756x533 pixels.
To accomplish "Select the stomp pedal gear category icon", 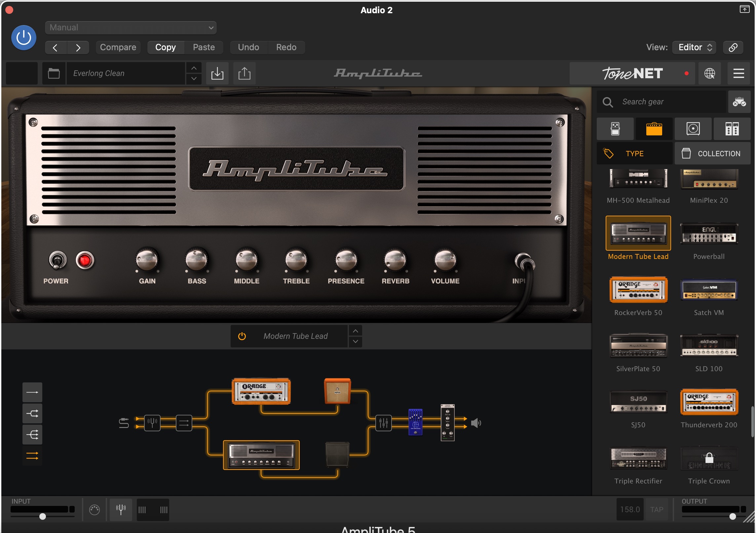I will click(615, 129).
